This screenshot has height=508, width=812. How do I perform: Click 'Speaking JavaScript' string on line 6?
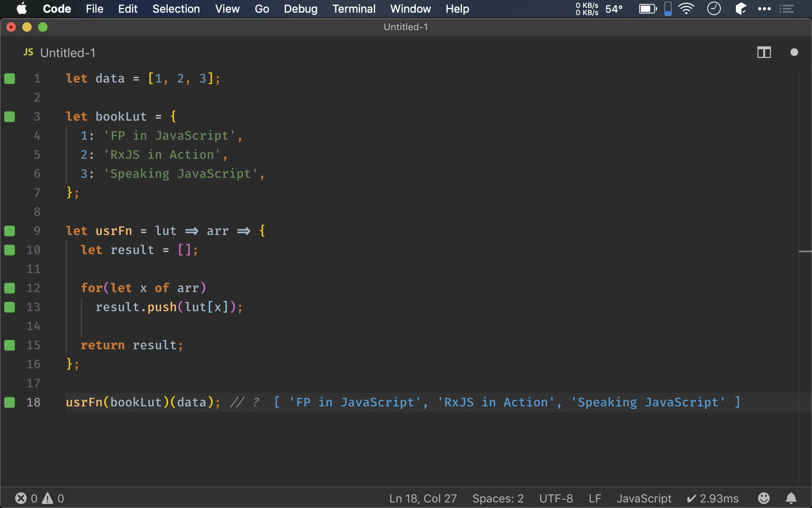click(x=180, y=174)
